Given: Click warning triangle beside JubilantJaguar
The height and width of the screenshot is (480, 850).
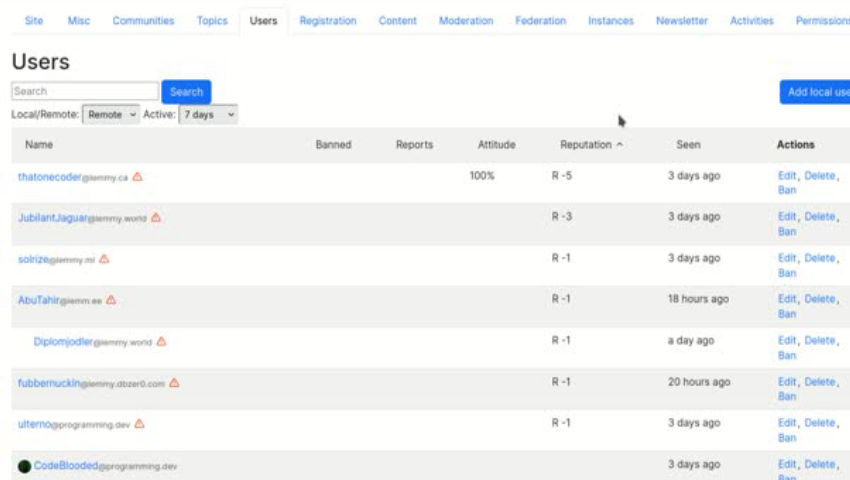Looking at the screenshot, I should pos(156,218).
